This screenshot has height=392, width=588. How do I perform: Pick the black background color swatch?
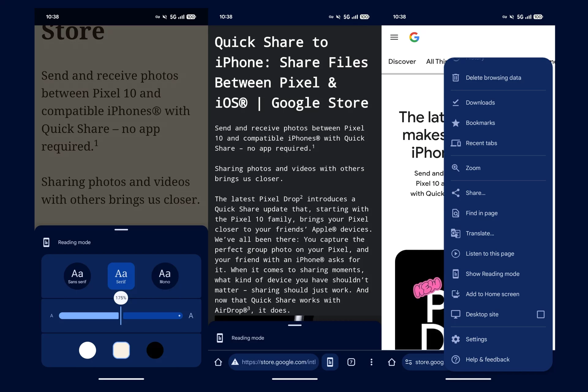pos(155,350)
